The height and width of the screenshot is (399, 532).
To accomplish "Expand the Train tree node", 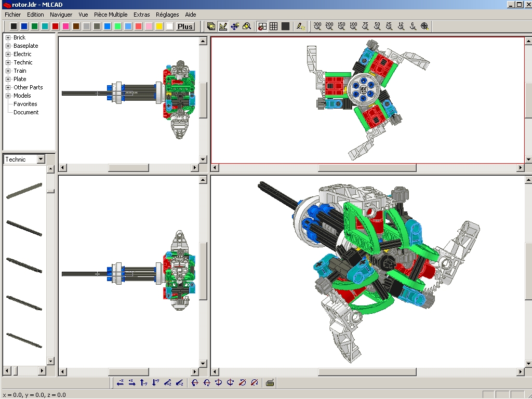I will coord(8,71).
